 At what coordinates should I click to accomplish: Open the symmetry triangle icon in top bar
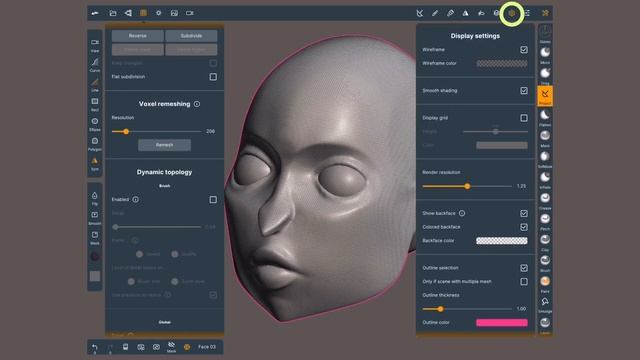[465, 13]
